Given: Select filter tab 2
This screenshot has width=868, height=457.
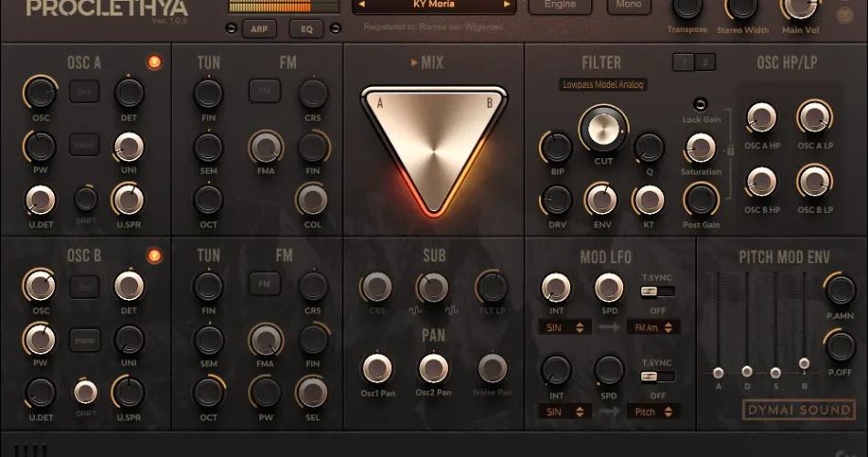Looking at the screenshot, I should (704, 62).
